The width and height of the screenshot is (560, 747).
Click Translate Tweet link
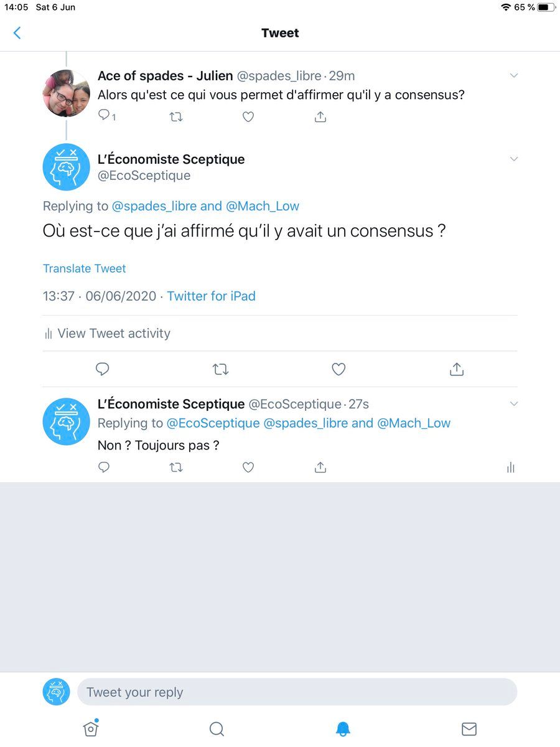[x=85, y=268]
